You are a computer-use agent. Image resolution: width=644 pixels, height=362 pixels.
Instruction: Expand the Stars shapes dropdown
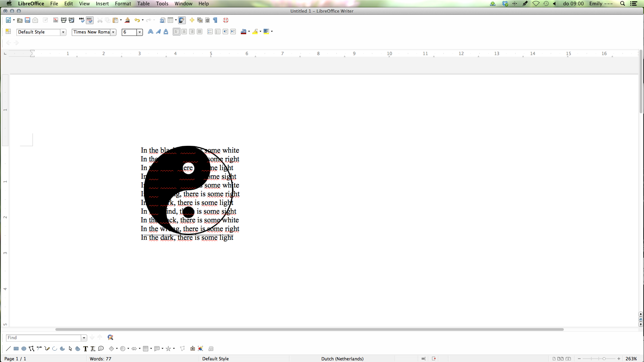click(174, 349)
